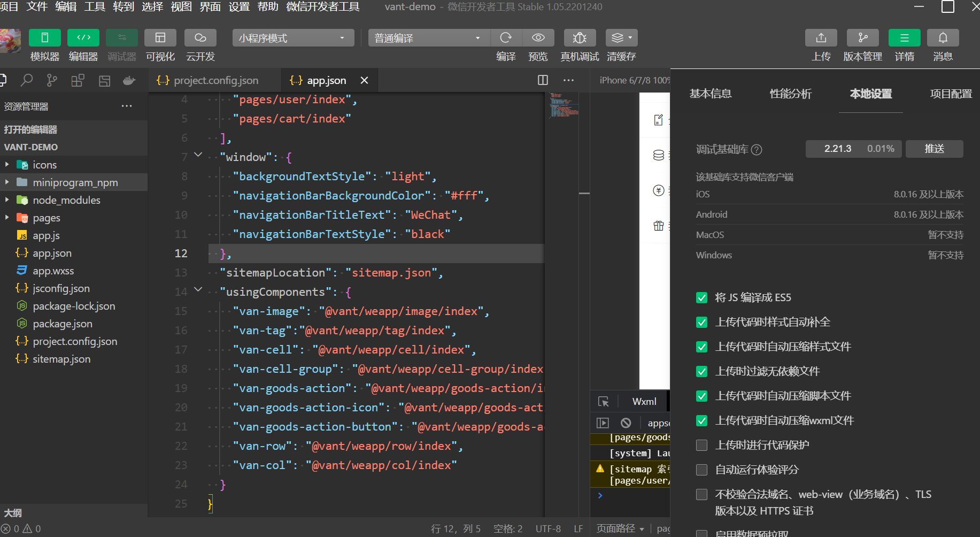The image size is (980, 537).
Task: Uncheck 将 JS 编译成 ES5 checkbox
Action: point(702,298)
